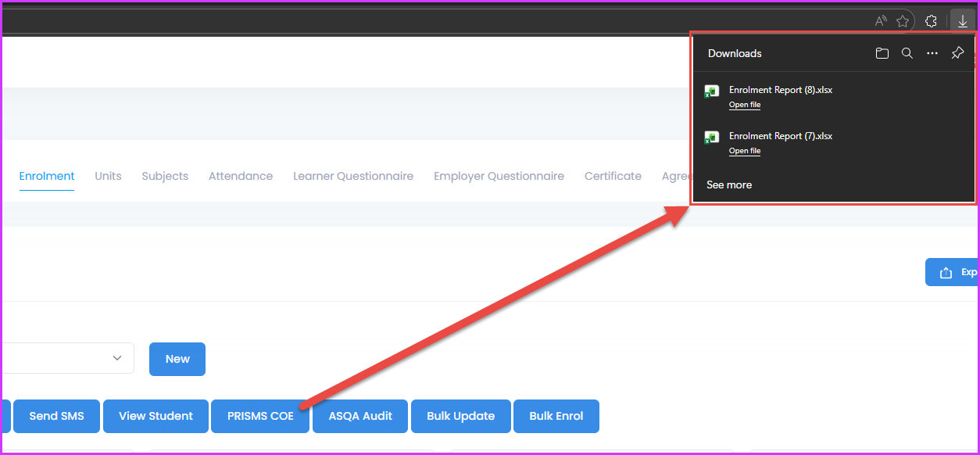Open the browser extensions puzzle icon
The height and width of the screenshot is (455, 980).
click(x=931, y=21)
